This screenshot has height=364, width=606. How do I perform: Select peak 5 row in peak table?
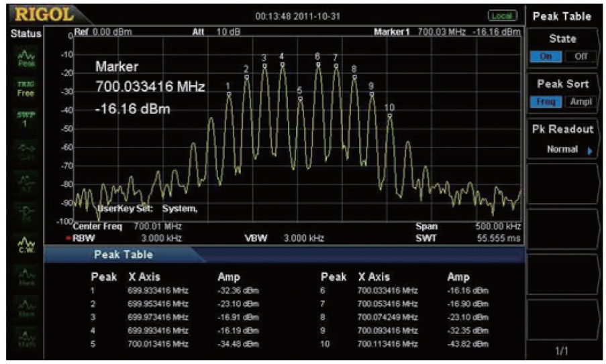coord(174,344)
